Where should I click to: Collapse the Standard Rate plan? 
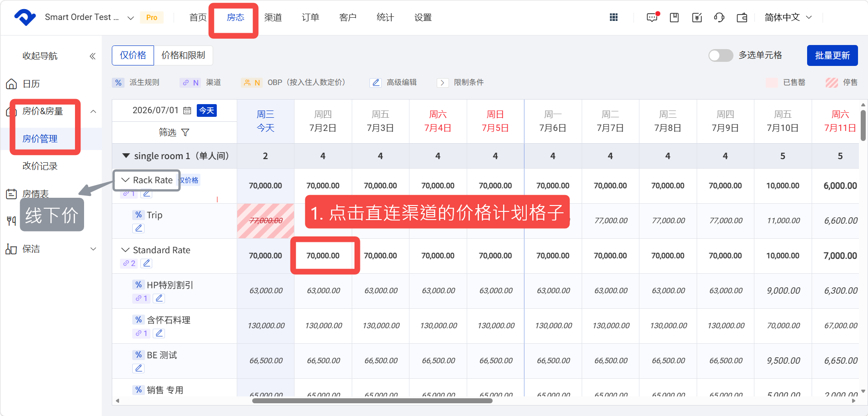click(x=125, y=250)
